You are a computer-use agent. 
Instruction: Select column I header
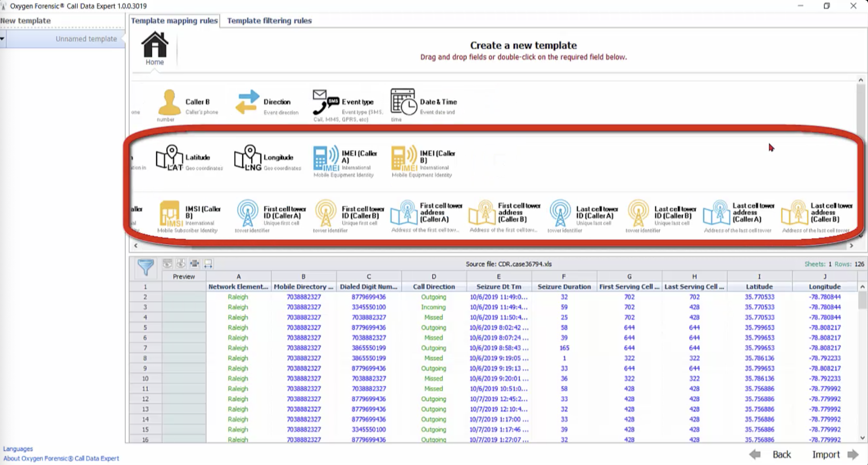(x=759, y=276)
